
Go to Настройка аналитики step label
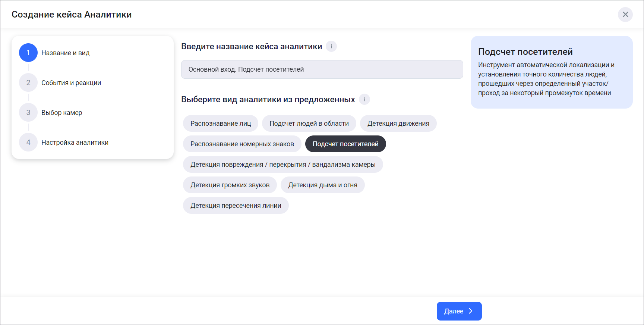pyautogui.click(x=75, y=143)
